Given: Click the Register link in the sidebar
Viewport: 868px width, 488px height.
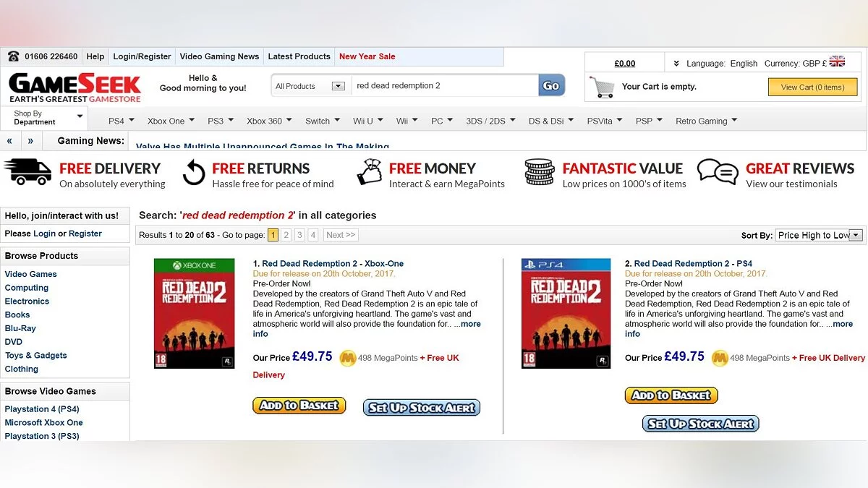Looking at the screenshot, I should 85,234.
